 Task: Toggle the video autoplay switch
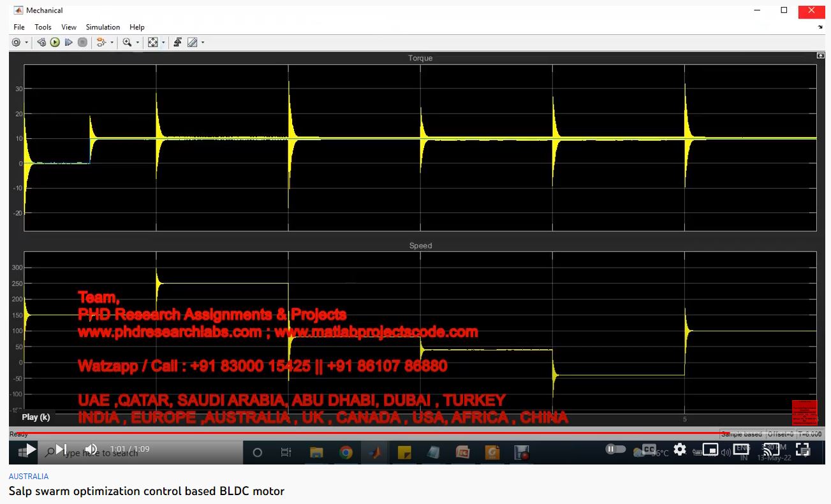(615, 449)
